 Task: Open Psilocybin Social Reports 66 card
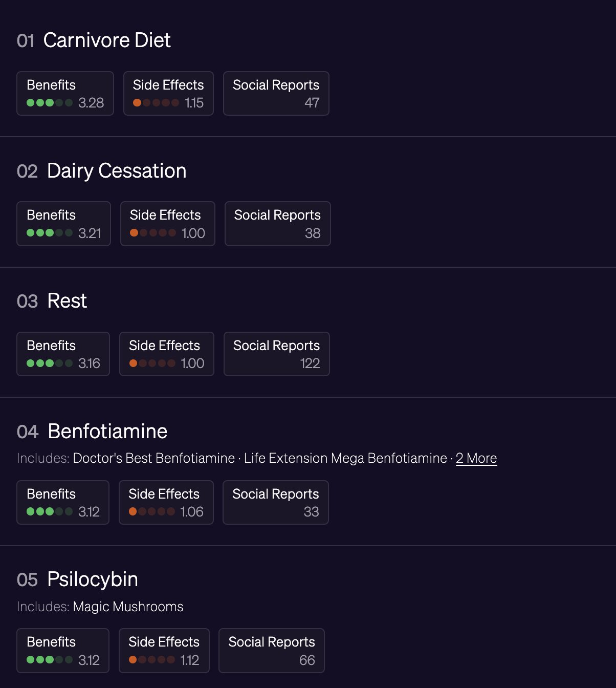[x=272, y=651]
